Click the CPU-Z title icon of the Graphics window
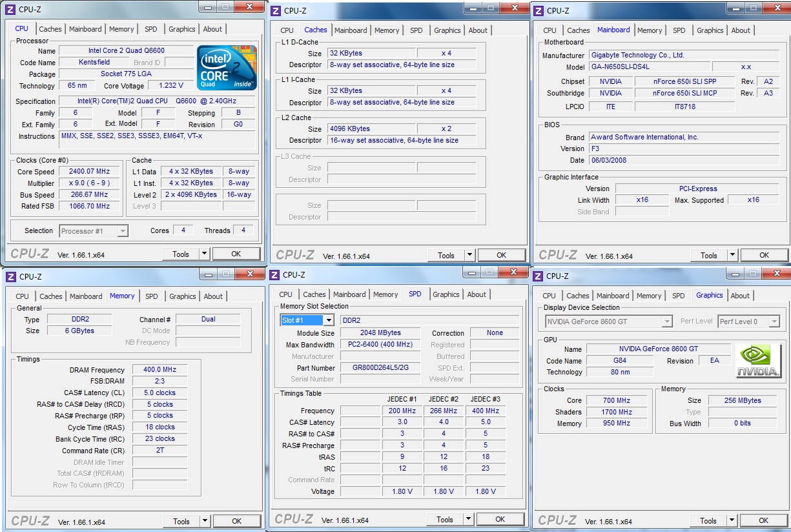The image size is (791, 532). (x=539, y=276)
